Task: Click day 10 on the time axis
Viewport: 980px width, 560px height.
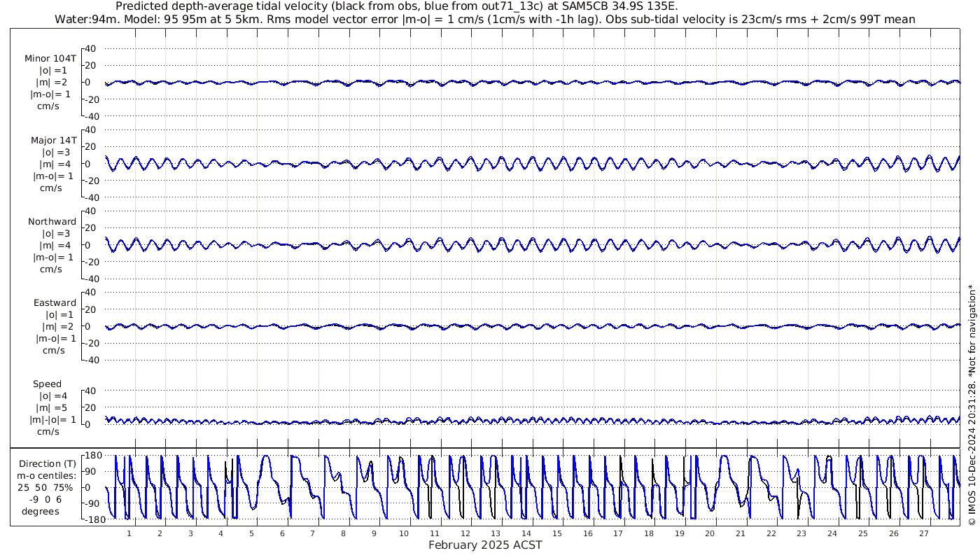Action: tap(404, 533)
